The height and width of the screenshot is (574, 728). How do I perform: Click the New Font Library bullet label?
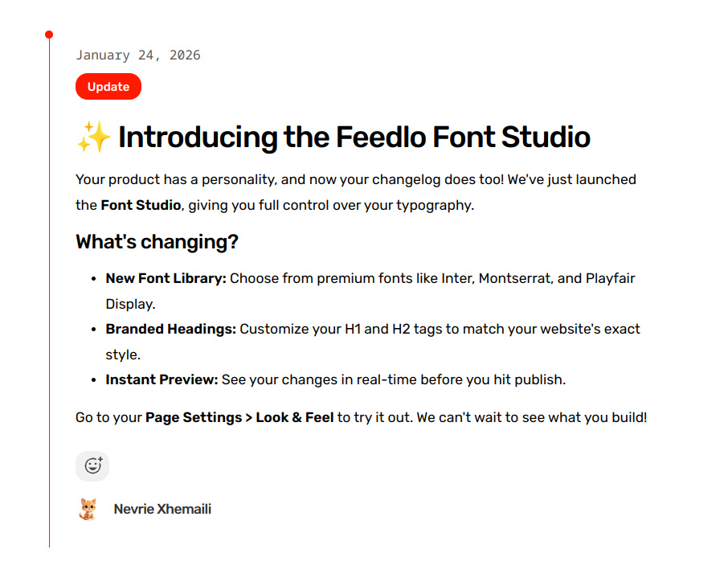click(x=166, y=279)
